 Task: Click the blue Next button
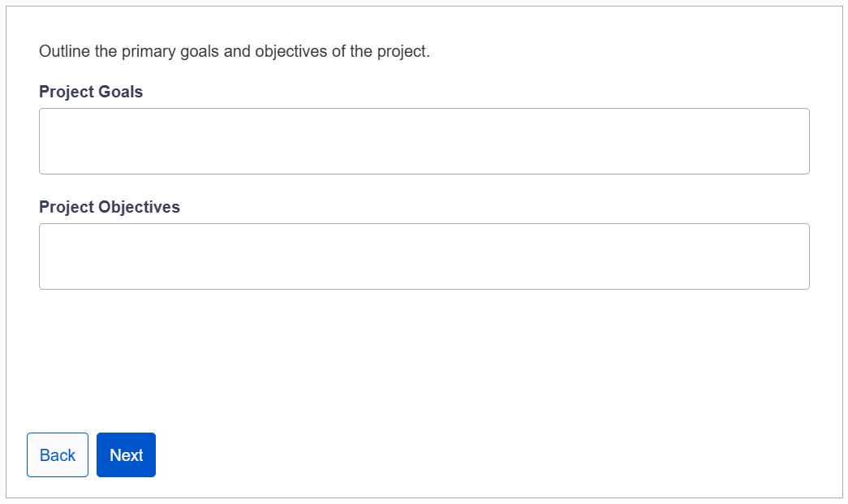(126, 455)
